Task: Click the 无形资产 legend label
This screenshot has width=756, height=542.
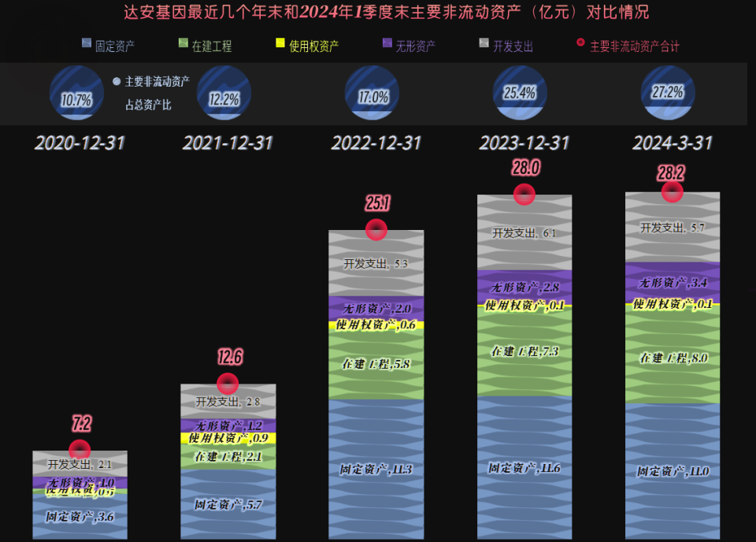Action: (x=416, y=46)
